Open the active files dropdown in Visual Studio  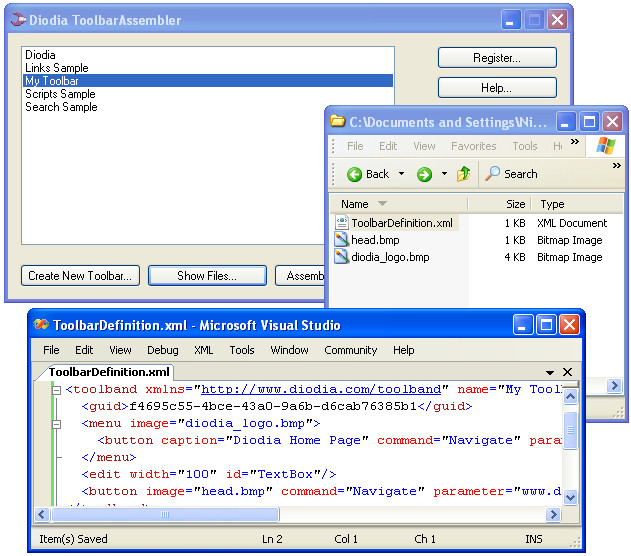tap(550, 372)
